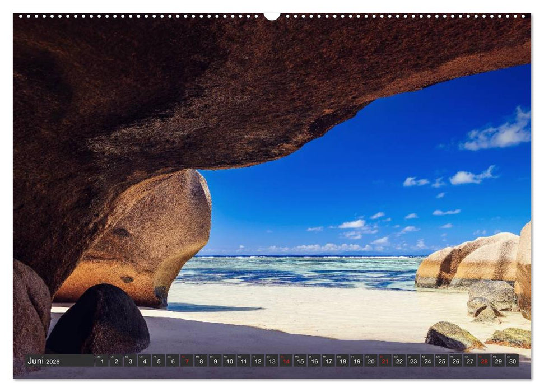
Task: Click the red Sunday 7 cell
Action: (187, 362)
